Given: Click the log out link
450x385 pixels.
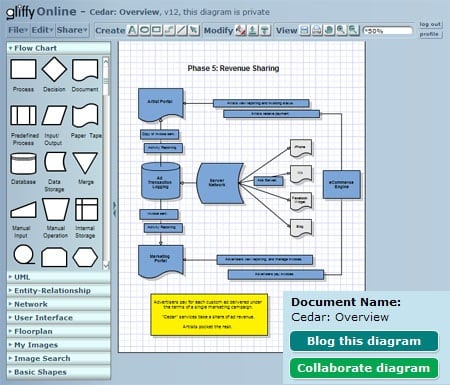Looking at the screenshot, I should pyautogui.click(x=430, y=24).
